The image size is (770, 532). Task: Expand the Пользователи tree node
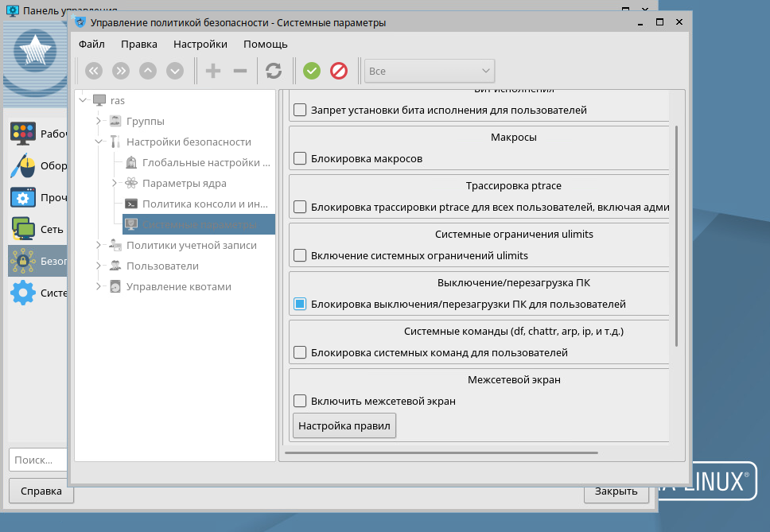[98, 266]
